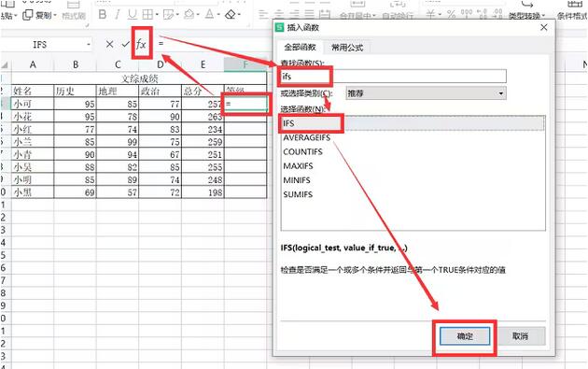Click the 总分 header cell
Image resolution: width=588 pixels, height=369 pixels.
203,91
